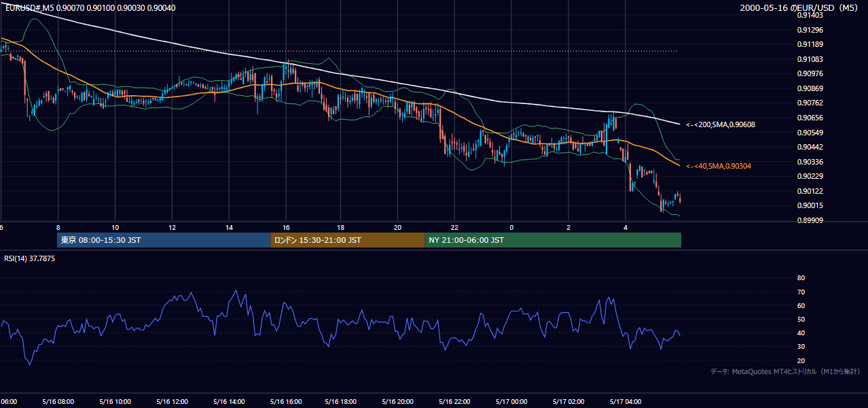
Task: Click the 5/17 02:00 time axis label
Action: coord(570,402)
